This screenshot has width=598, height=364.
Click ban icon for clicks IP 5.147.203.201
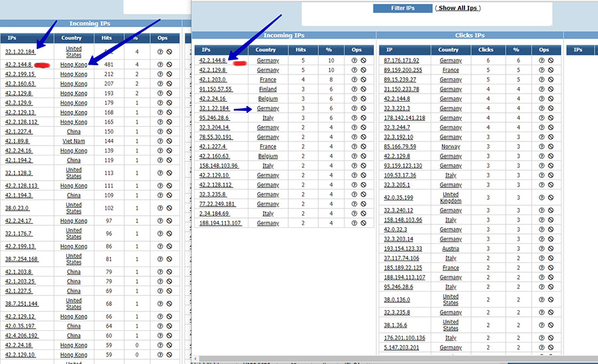[551, 347]
